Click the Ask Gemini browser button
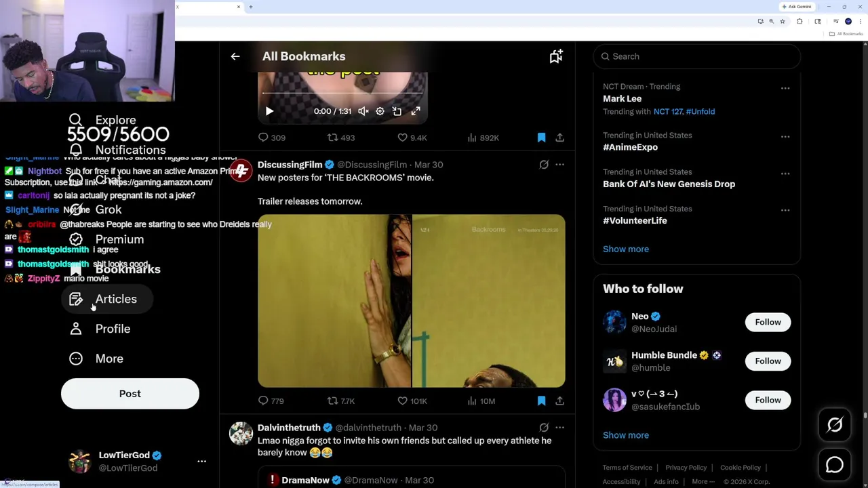 click(x=797, y=7)
